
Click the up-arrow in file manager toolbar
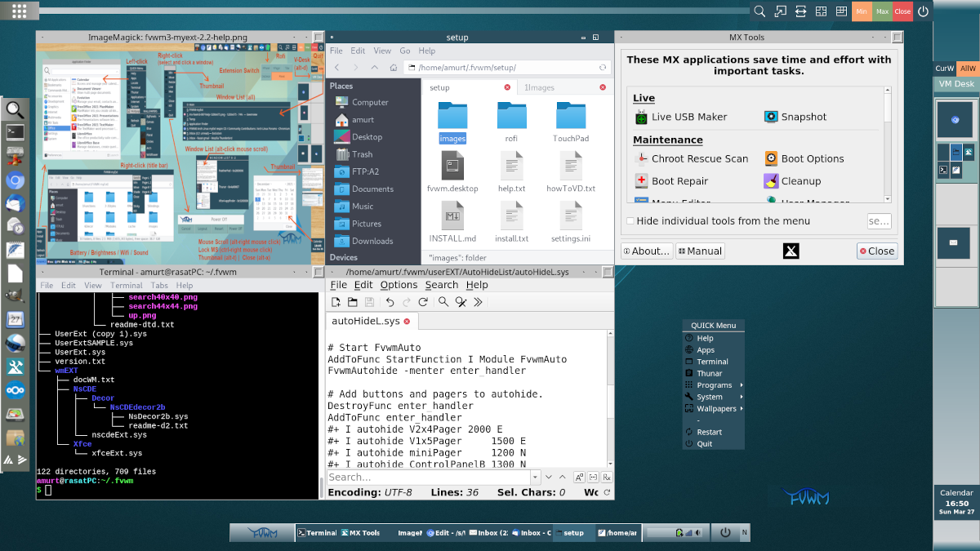tap(375, 68)
